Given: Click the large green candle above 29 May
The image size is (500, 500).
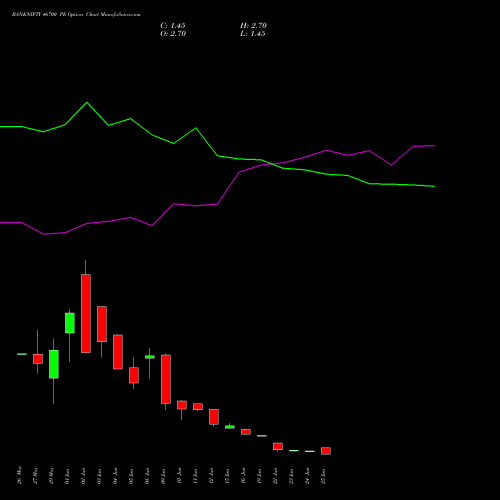Looking at the screenshot, I should (x=54, y=364).
